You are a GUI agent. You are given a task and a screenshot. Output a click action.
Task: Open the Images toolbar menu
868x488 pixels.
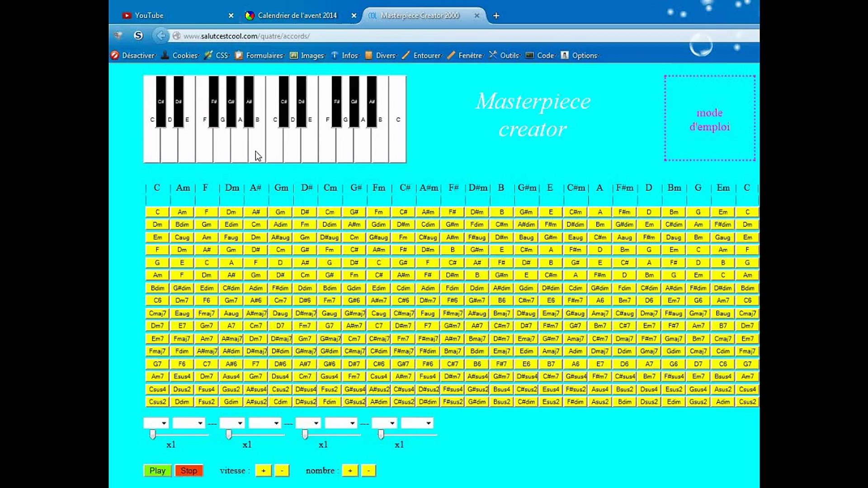307,55
